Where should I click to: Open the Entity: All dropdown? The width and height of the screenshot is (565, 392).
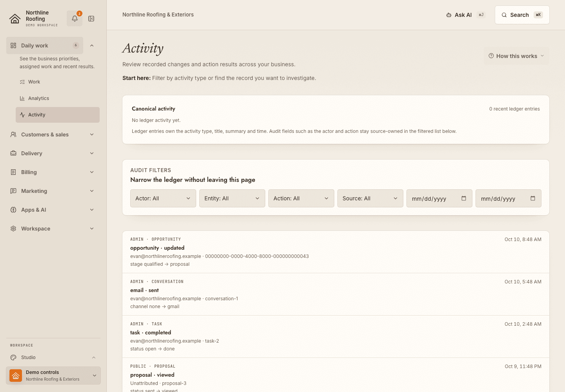click(x=232, y=198)
